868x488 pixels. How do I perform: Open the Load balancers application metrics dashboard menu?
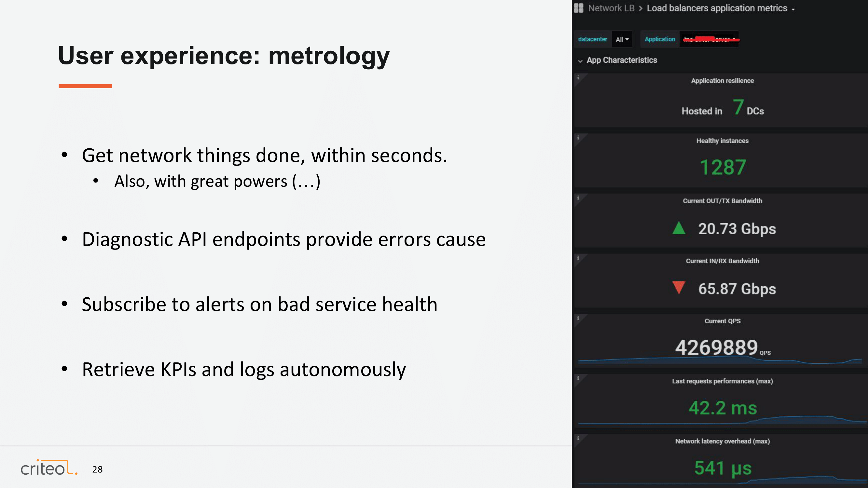click(x=721, y=8)
